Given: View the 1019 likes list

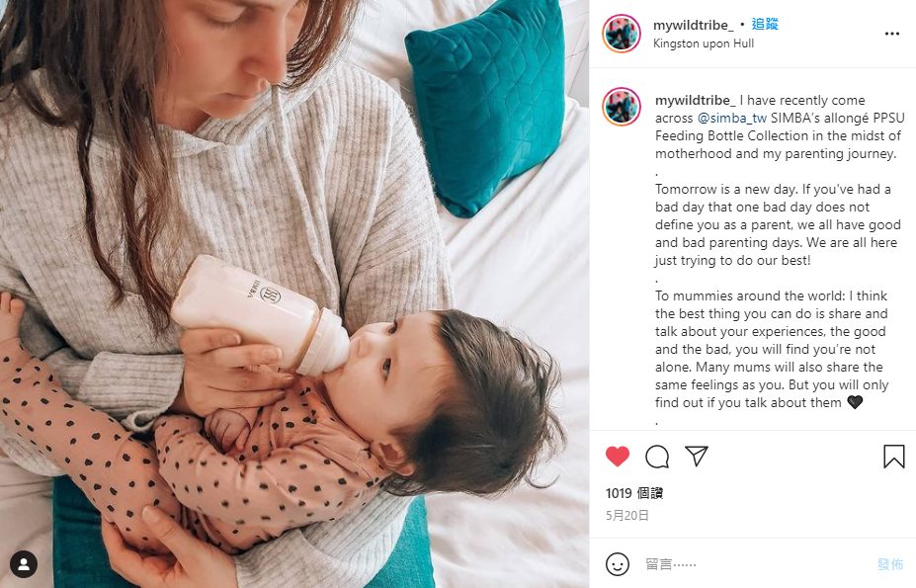Looking at the screenshot, I should (x=634, y=493).
